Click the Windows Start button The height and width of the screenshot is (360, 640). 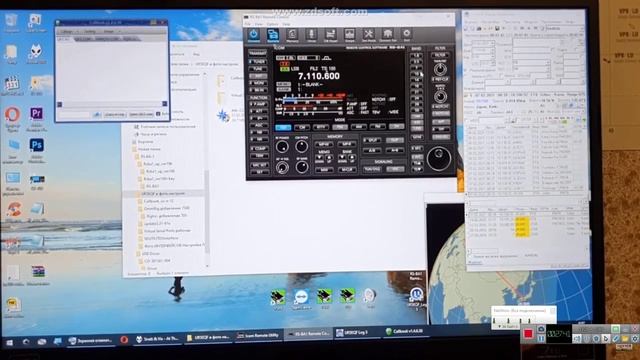[x=9, y=342]
